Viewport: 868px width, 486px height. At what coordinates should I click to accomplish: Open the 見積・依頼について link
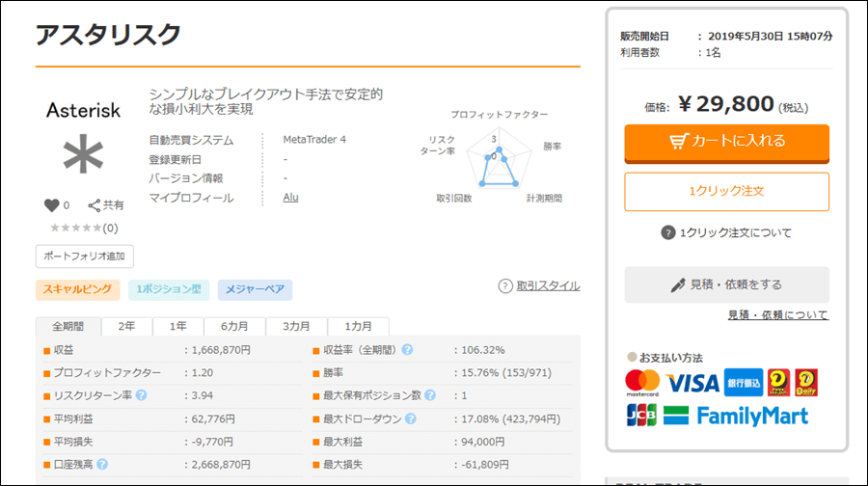click(x=777, y=315)
